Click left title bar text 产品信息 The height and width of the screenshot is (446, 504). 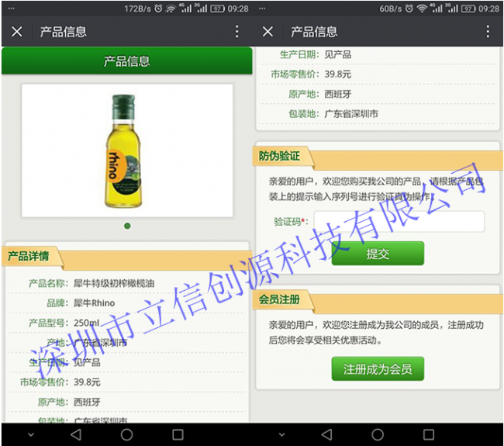(64, 32)
